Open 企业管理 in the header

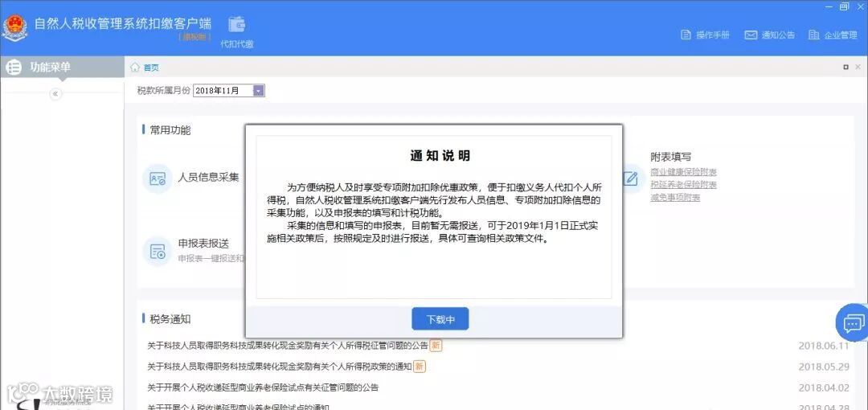point(833,35)
